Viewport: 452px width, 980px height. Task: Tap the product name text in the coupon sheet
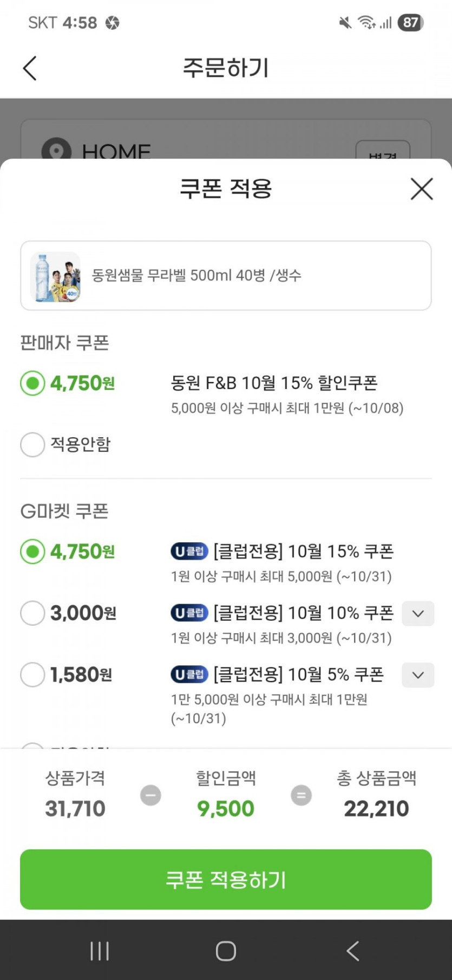(x=196, y=276)
